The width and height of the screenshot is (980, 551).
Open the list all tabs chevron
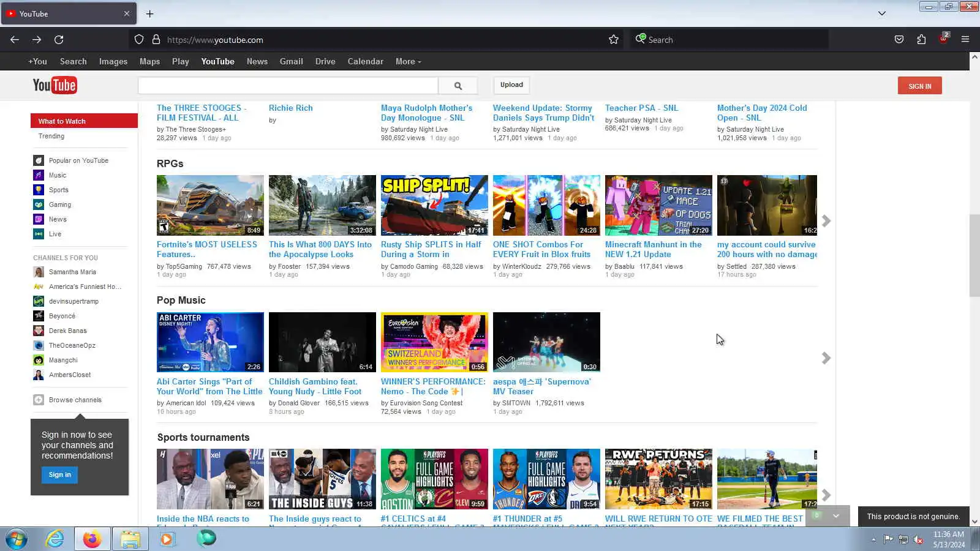point(882,13)
